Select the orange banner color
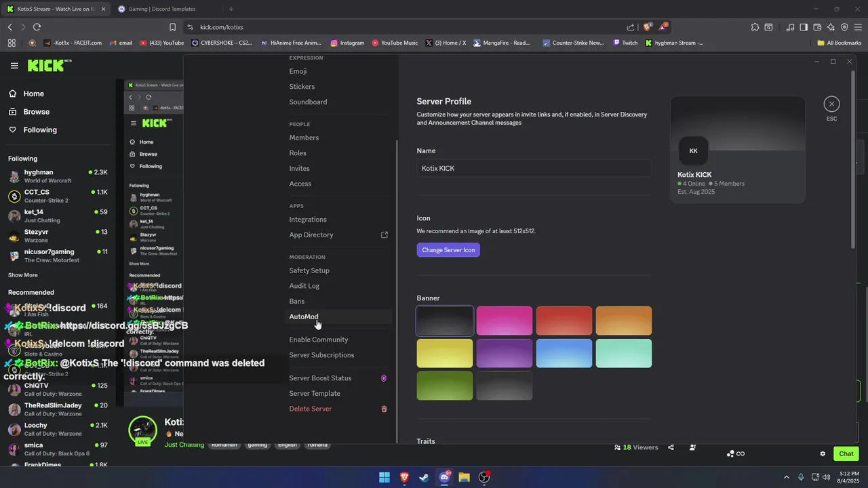868x488 pixels. 624,321
